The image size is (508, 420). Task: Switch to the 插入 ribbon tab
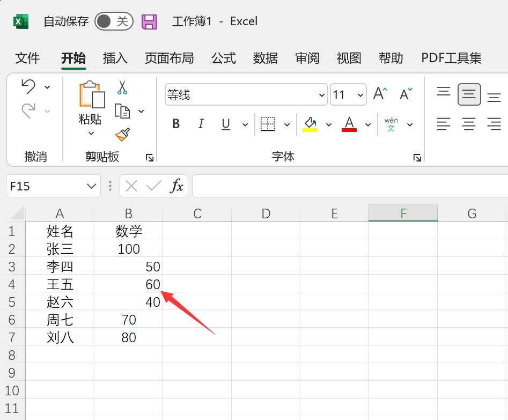[x=115, y=58]
